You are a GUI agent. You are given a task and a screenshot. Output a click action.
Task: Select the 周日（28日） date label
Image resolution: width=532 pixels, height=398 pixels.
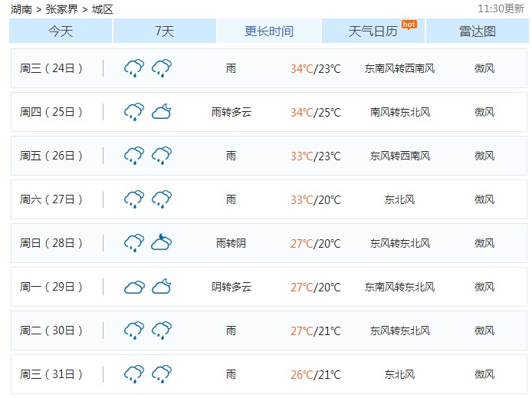[x=51, y=243]
